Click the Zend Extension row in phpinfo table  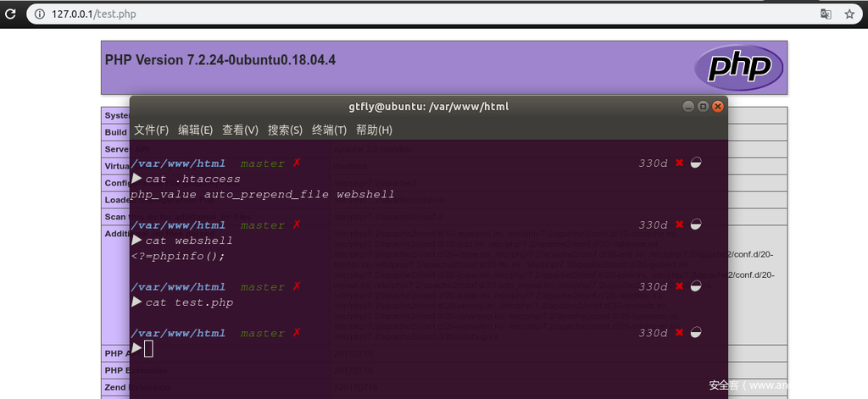pyautogui.click(x=444, y=387)
